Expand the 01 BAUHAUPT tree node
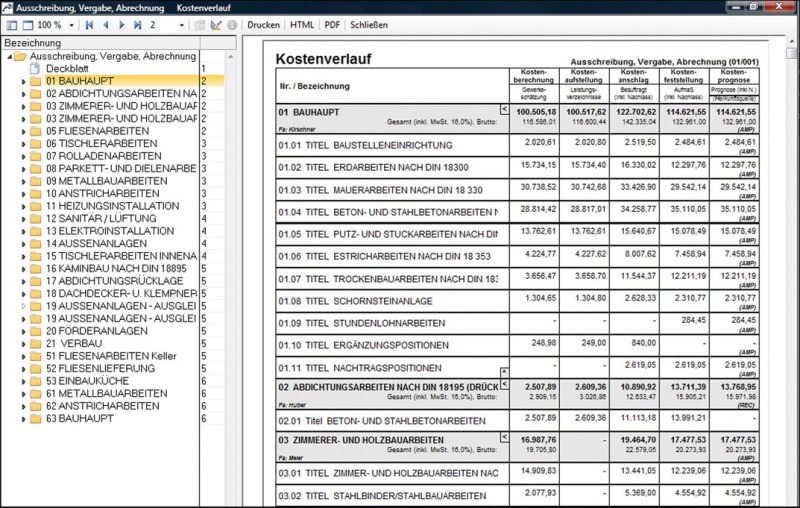Screen dimensions: 800x508 pyautogui.click(x=23, y=82)
